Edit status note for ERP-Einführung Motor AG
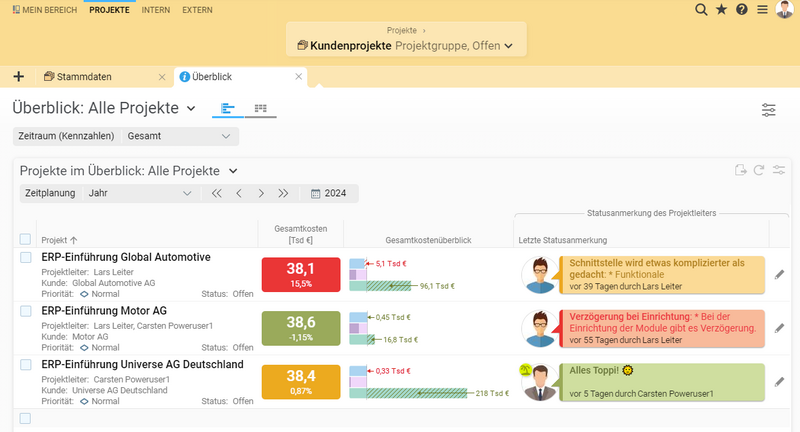The height and width of the screenshot is (432, 800). pos(779,328)
